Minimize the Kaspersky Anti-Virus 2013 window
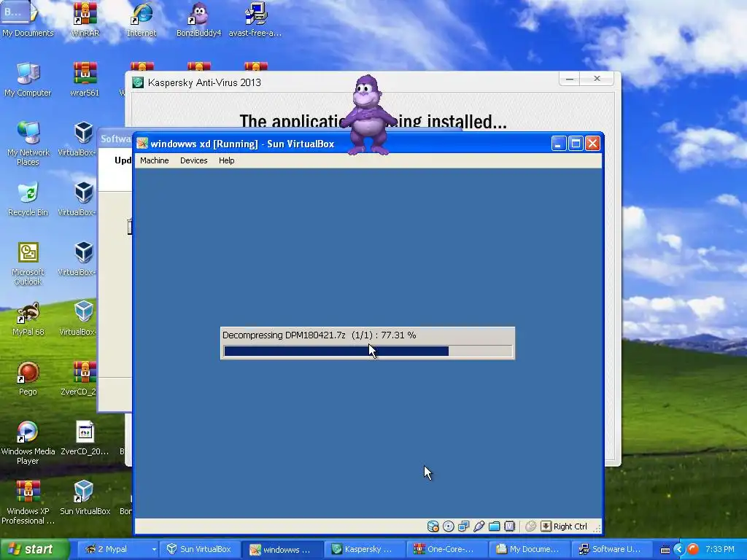747x560 pixels. coord(569,79)
